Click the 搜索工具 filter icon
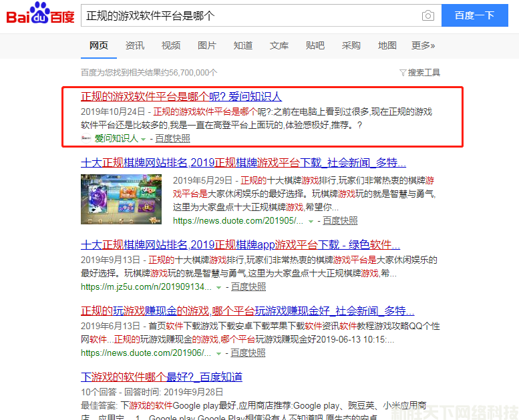The width and height of the screenshot is (519, 420). pos(403,73)
